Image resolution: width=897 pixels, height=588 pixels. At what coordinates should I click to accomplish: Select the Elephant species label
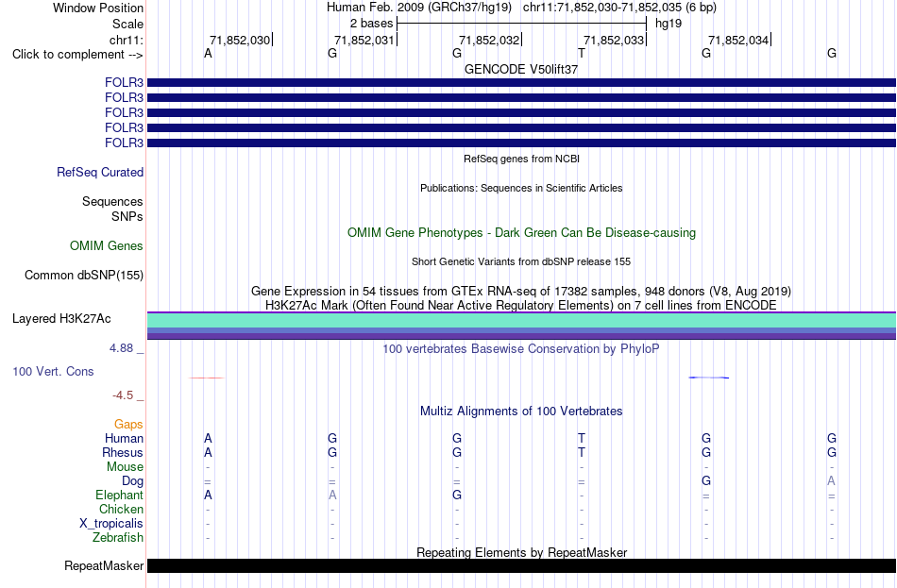[x=119, y=495]
